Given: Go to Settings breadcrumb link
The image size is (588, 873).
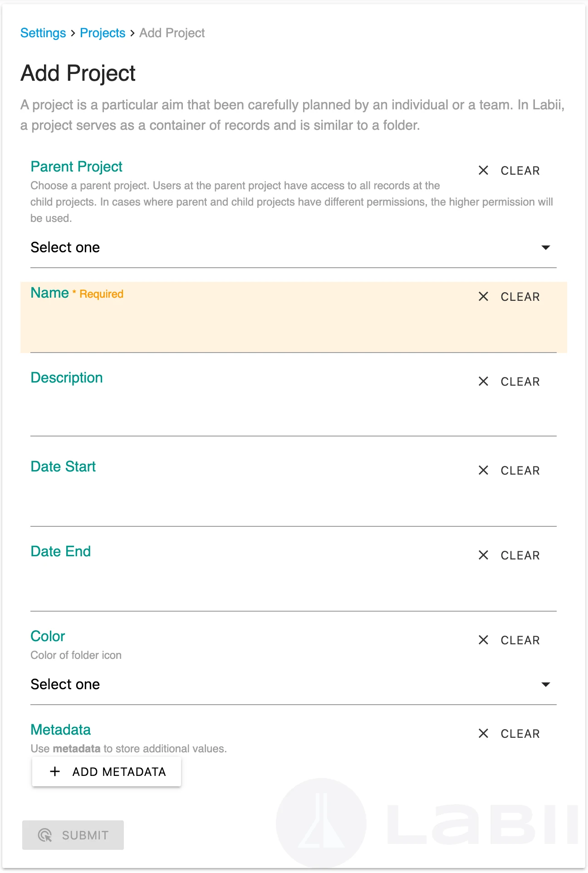Looking at the screenshot, I should tap(43, 33).
